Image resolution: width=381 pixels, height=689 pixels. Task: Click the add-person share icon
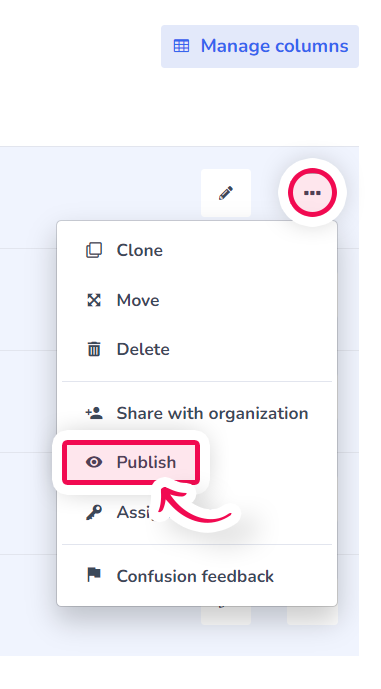[94, 413]
